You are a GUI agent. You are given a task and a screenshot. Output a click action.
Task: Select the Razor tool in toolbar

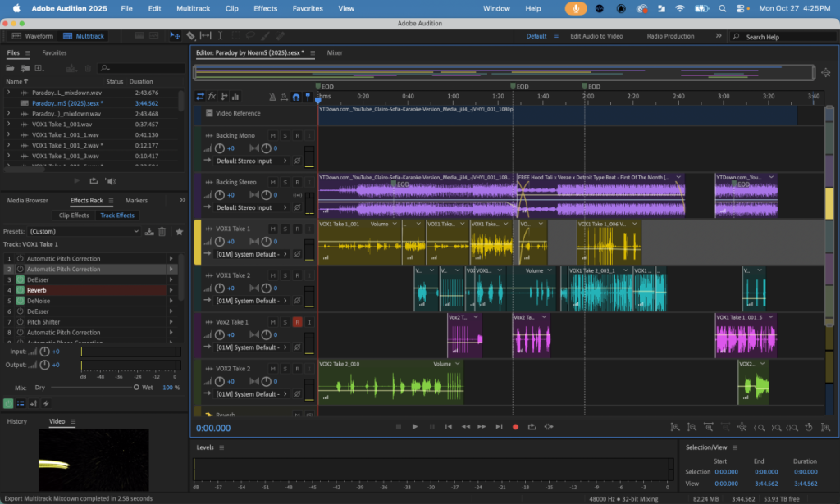click(x=190, y=36)
